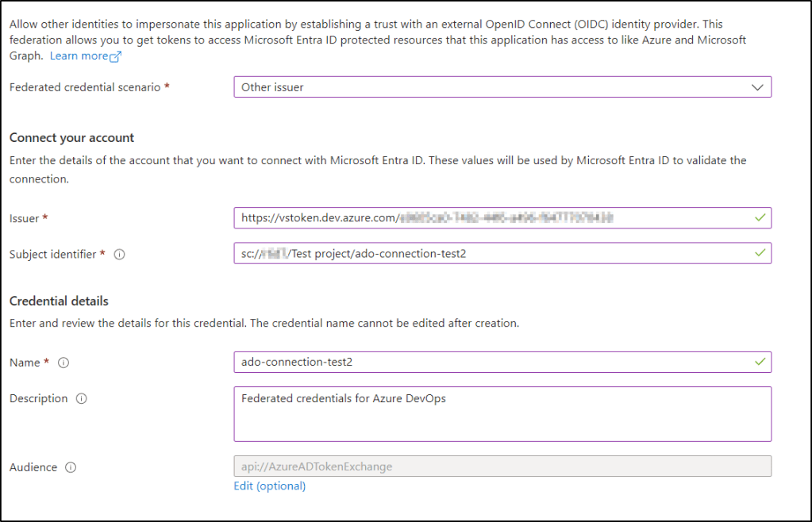Click the 'Credential details' section heading
The image size is (812, 522).
pos(59,301)
